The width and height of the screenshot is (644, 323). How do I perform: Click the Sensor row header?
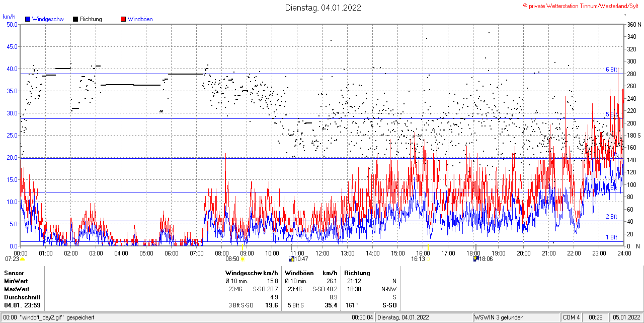pyautogui.click(x=14, y=273)
